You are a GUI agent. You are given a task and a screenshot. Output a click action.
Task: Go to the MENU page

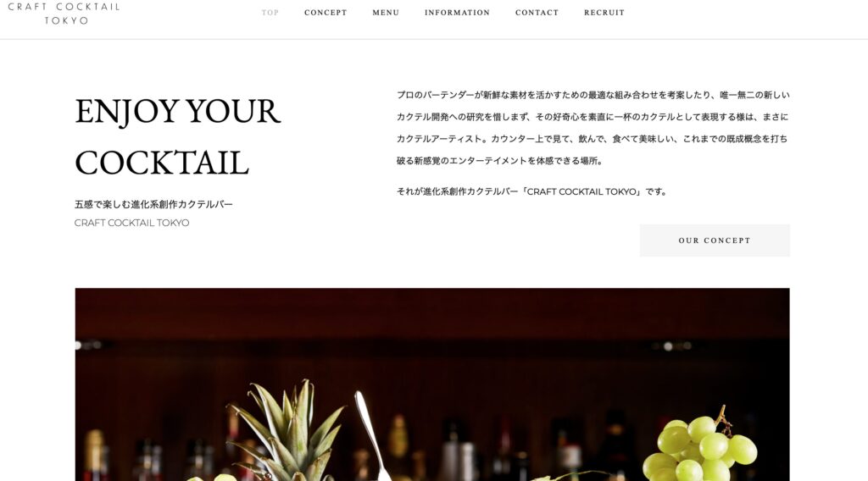point(386,12)
